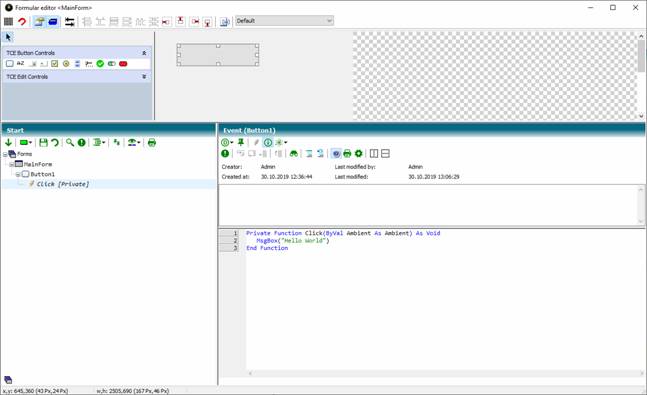Click the green down arrow in Start panel

(x=8, y=143)
